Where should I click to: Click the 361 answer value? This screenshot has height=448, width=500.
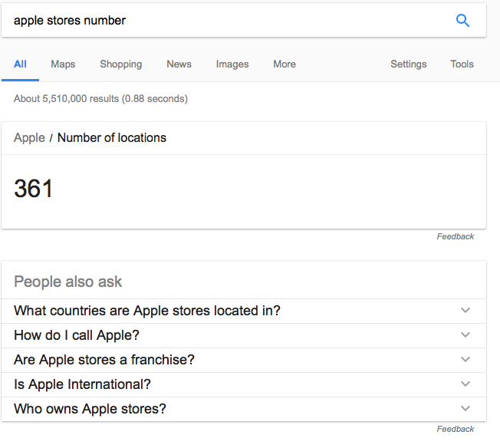(x=34, y=188)
